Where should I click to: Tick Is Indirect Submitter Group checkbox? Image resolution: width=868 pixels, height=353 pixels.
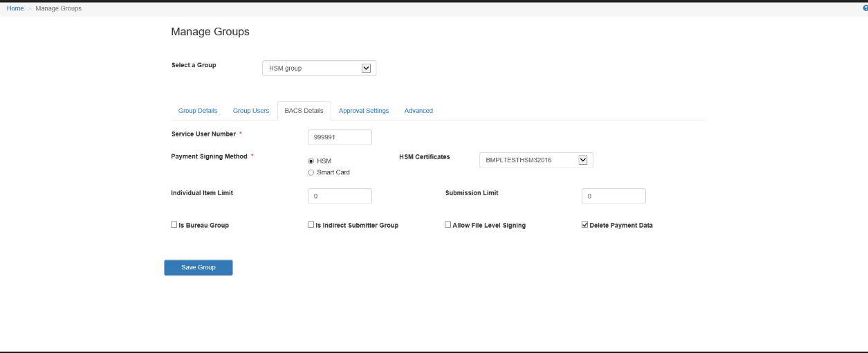(x=311, y=225)
